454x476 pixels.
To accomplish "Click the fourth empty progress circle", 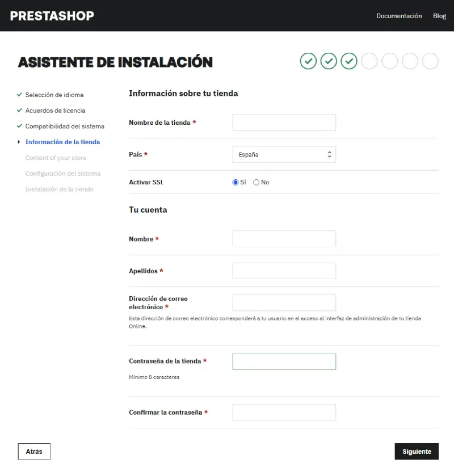I will 369,61.
